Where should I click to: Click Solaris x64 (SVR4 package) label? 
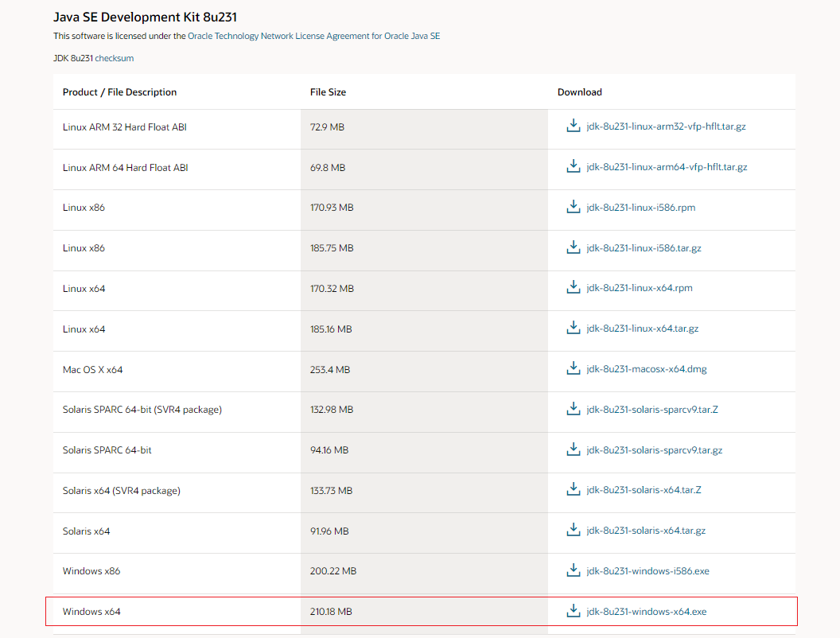point(122,491)
